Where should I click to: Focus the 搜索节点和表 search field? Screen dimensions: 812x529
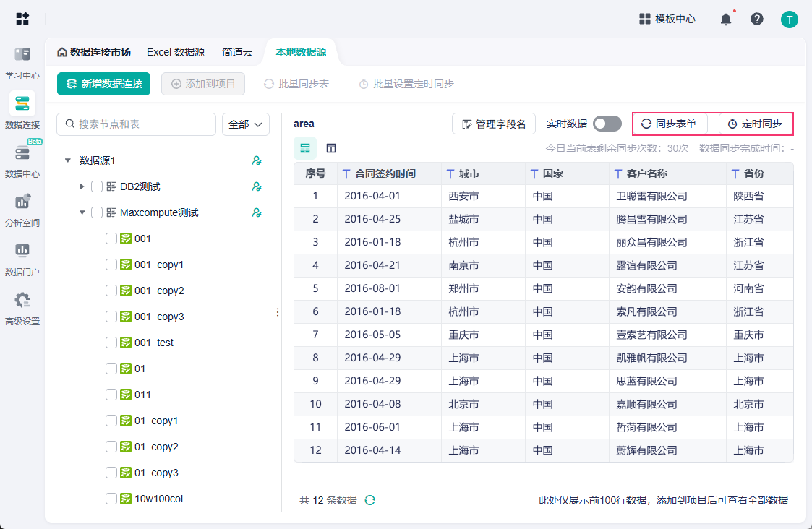tap(136, 124)
